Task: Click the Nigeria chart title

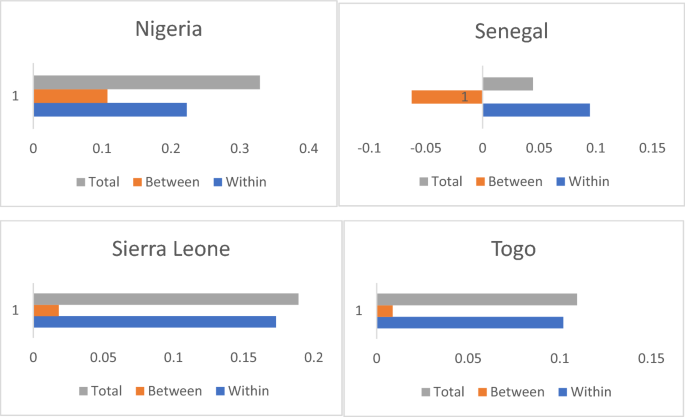Action: (x=169, y=28)
